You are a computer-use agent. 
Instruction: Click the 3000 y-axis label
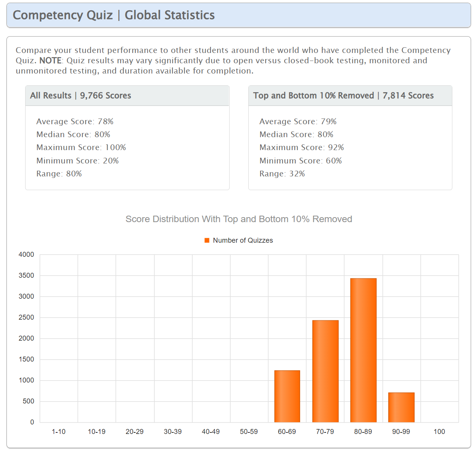coord(26,296)
